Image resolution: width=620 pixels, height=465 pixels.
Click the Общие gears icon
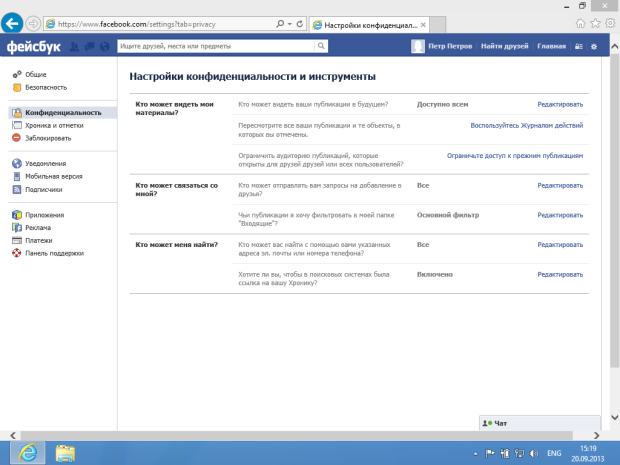pyautogui.click(x=17, y=74)
